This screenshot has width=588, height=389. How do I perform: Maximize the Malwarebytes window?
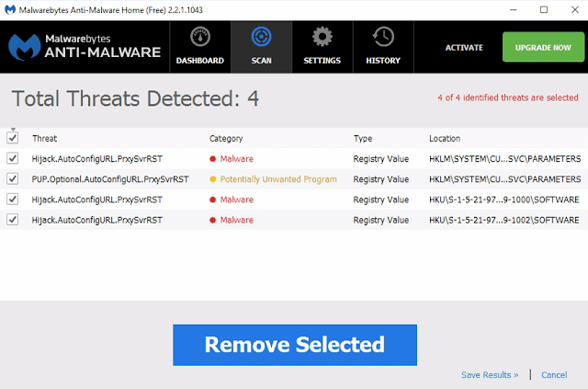coord(544,10)
